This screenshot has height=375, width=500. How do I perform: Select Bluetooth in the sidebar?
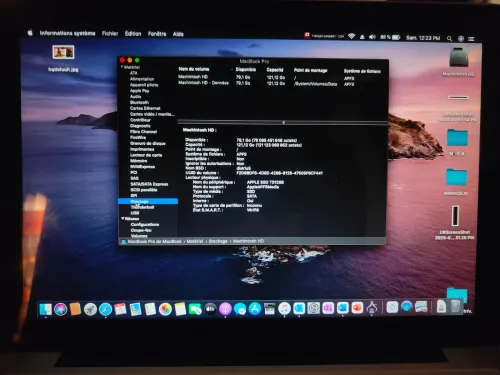(139, 102)
